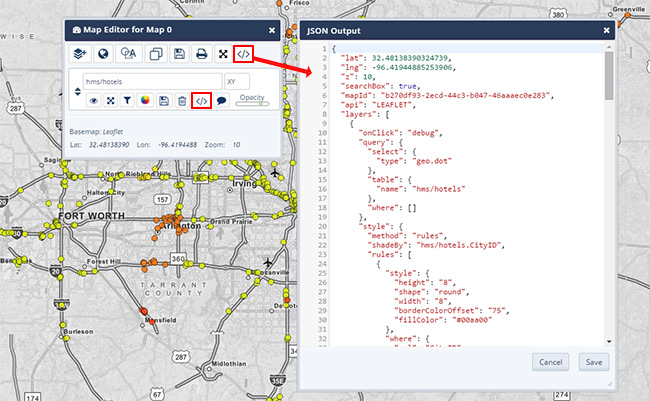Open the basemap globe selector
650x401 pixels.
[x=104, y=53]
